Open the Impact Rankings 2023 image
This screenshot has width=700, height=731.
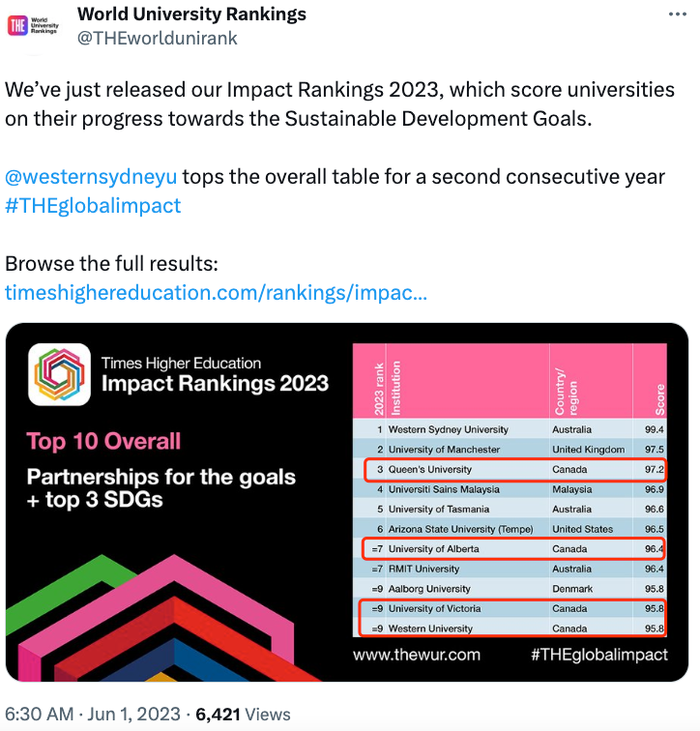tap(347, 502)
